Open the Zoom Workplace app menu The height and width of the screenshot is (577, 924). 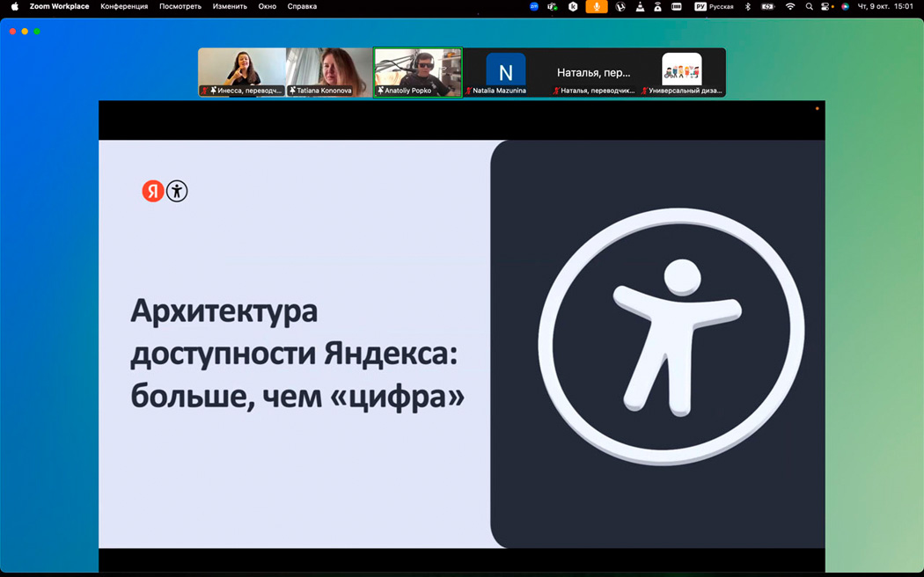[59, 6]
